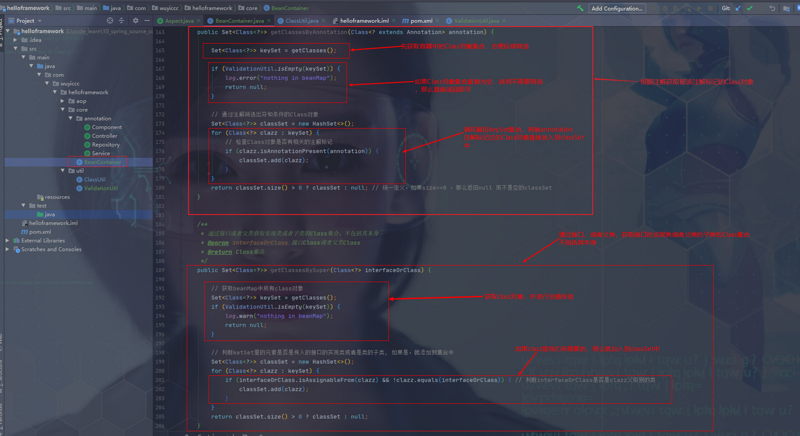Expand the External Libraries node

[x=8, y=240]
